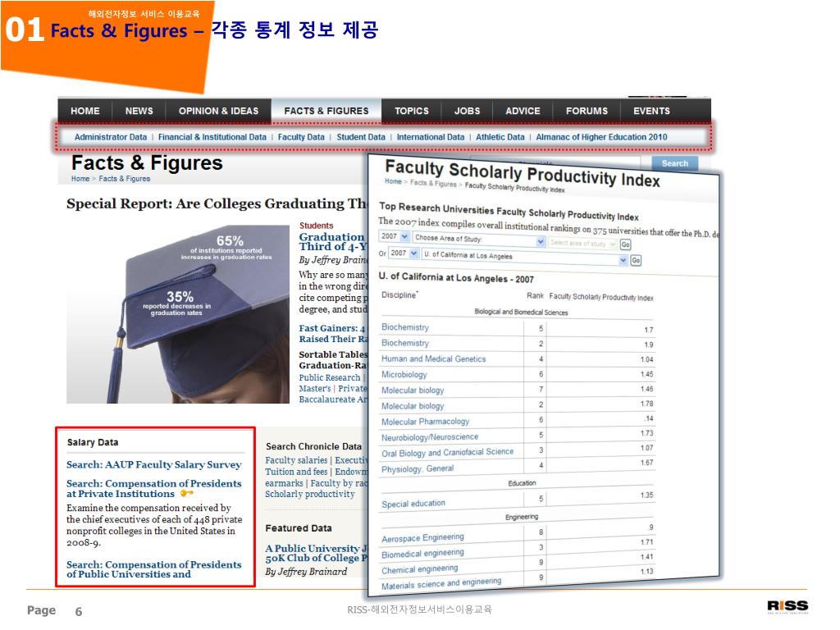Click Go button beside the university dropdown
The image size is (840, 630).
636,260
